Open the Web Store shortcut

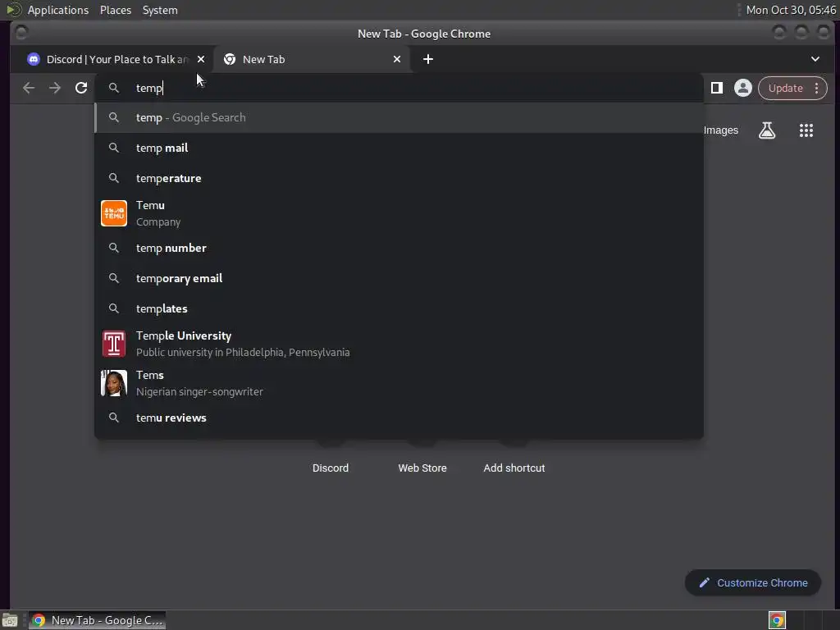click(422, 468)
